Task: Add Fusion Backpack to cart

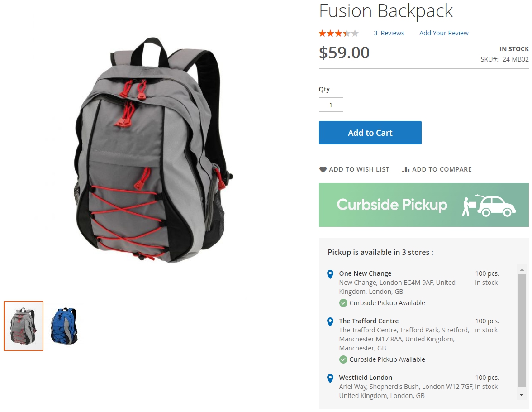Action: (370, 133)
